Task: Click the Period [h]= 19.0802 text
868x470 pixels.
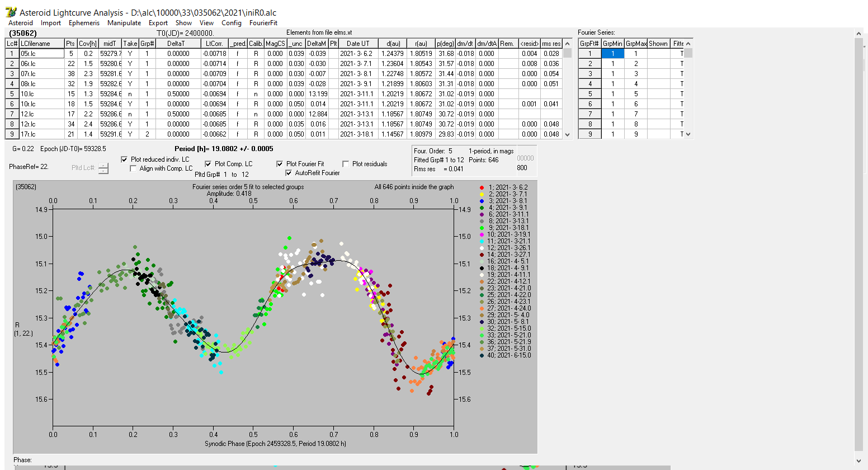Action: tap(224, 149)
